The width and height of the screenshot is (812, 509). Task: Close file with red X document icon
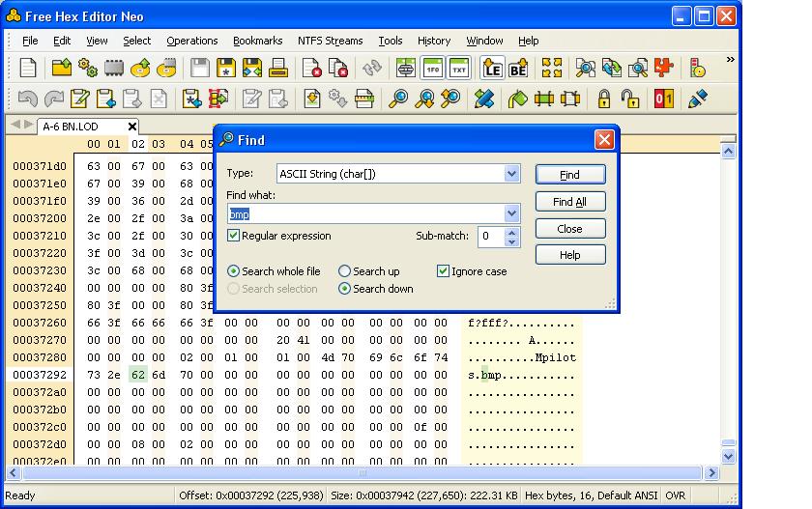[x=311, y=68]
